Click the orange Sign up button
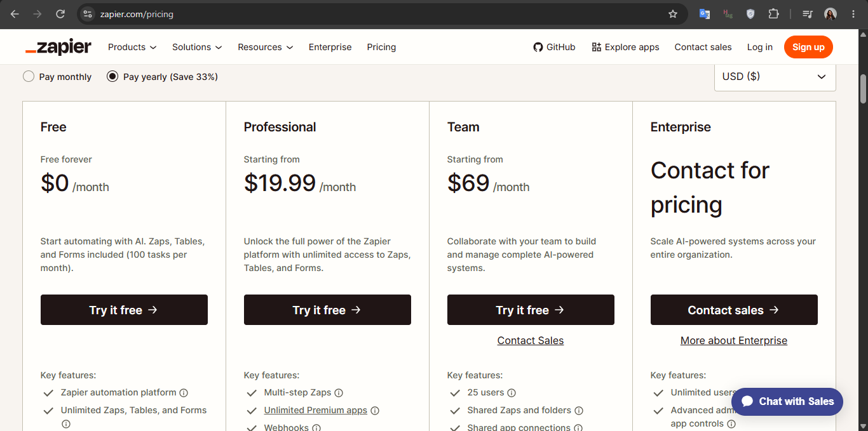868x431 pixels. [x=808, y=47]
